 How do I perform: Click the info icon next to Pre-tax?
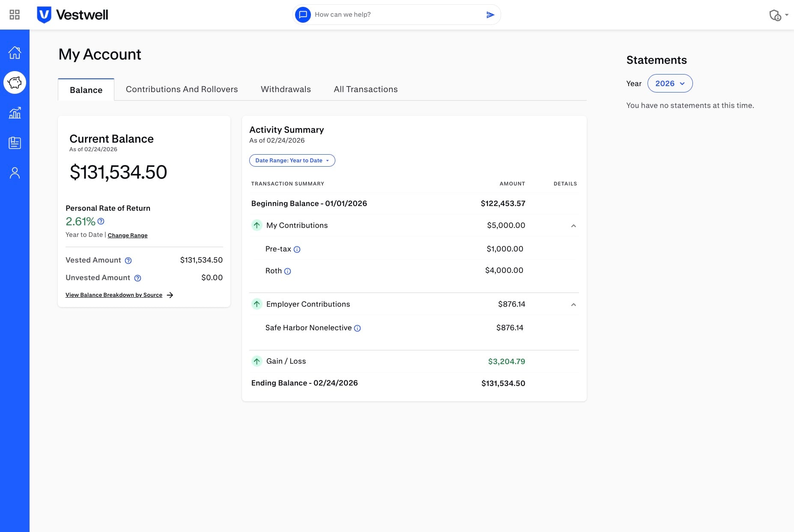pos(297,249)
